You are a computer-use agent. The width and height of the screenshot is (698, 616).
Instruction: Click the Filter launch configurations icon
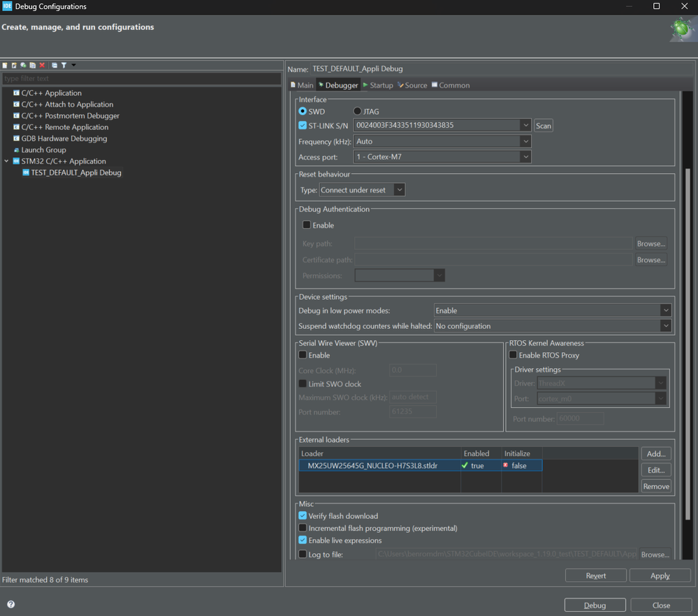tap(64, 65)
